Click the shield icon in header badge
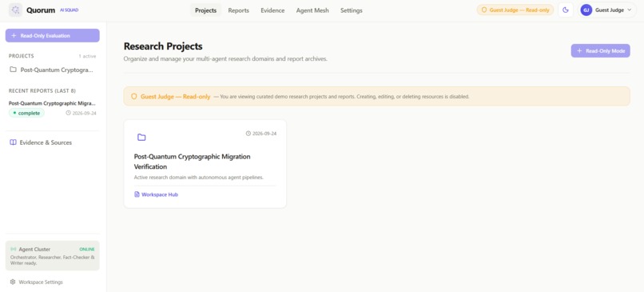The width and height of the screenshot is (644, 292). coord(484,10)
